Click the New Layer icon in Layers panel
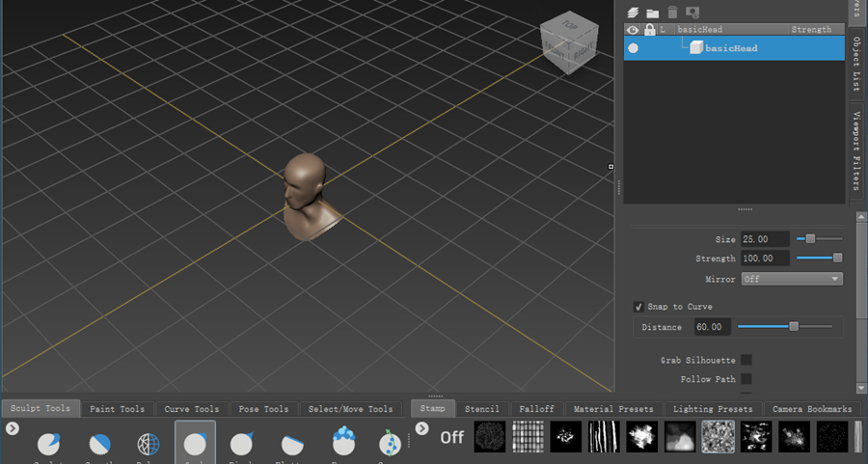868x464 pixels. coord(633,13)
